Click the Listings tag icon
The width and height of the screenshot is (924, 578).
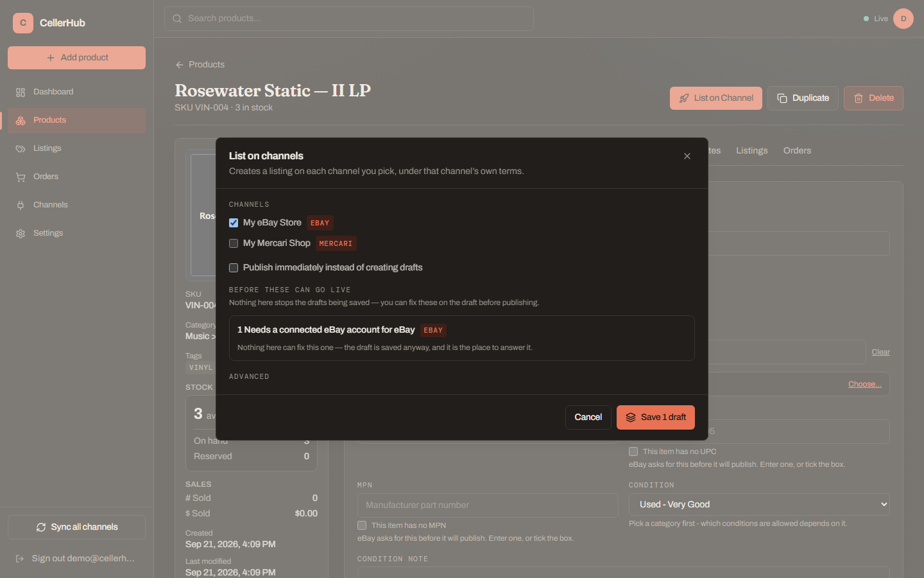coord(21,149)
